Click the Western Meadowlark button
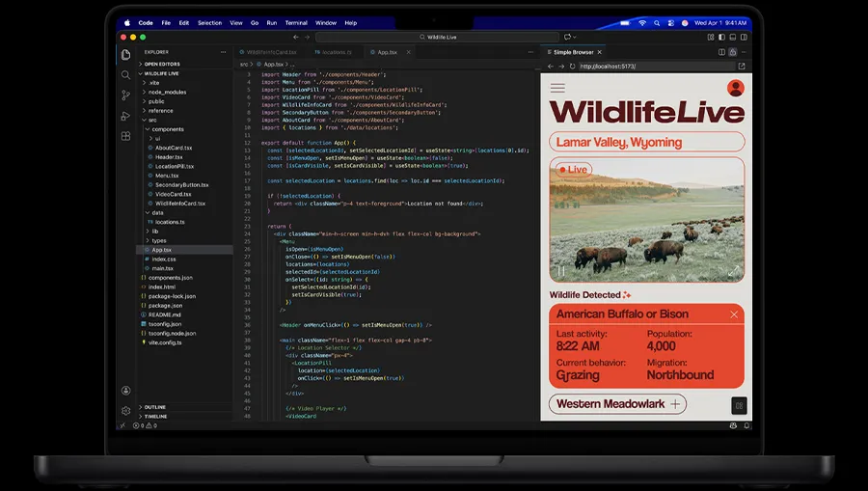 [x=617, y=404]
